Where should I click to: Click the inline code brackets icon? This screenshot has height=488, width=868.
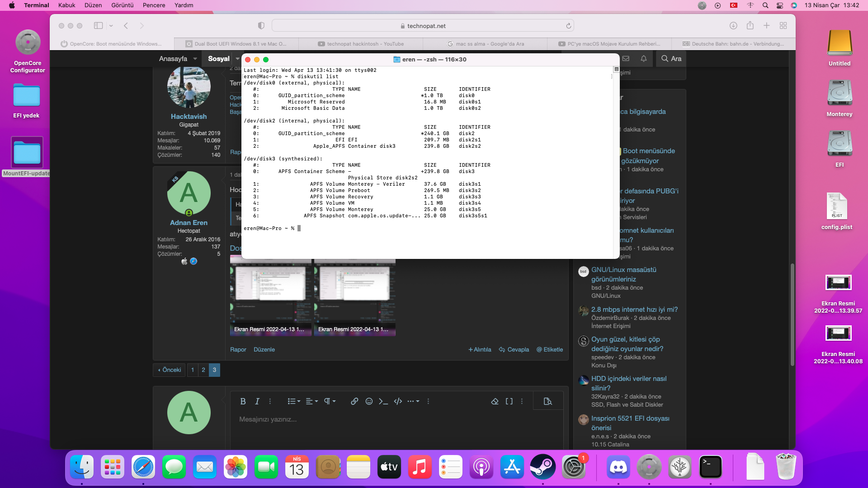point(398,401)
